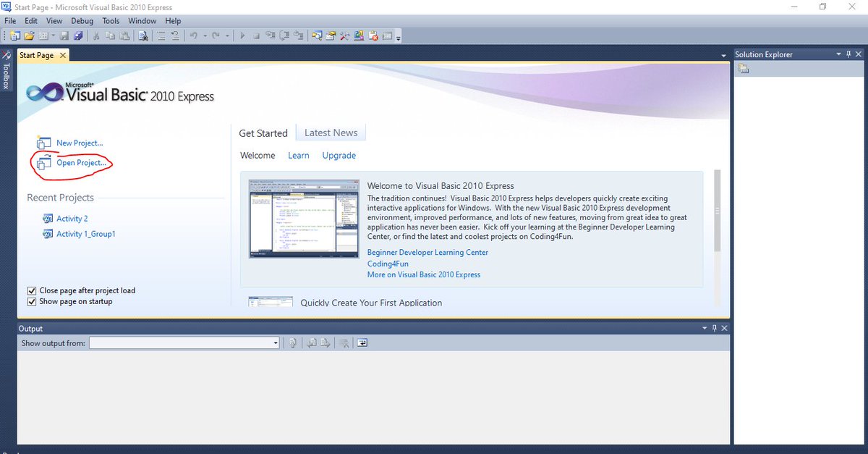
Task: Open the File menu
Action: click(11, 21)
